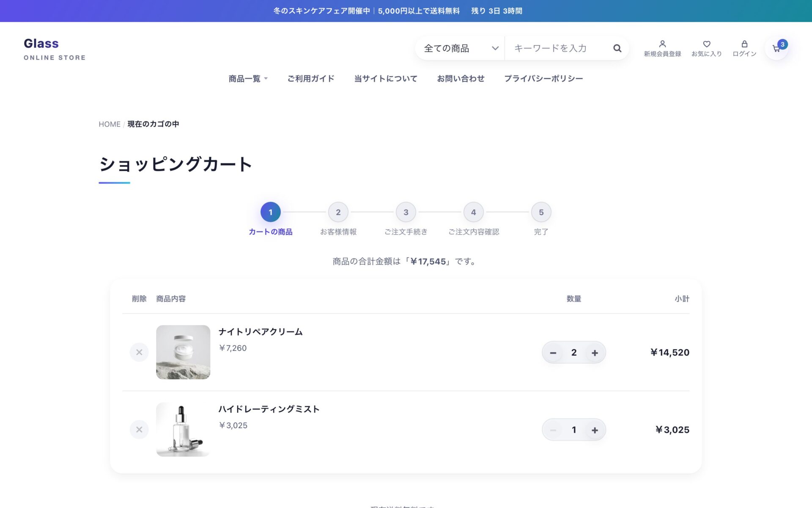Open ナイトリペアクリーム product thumbnail
The height and width of the screenshot is (508, 812).
pos(183,352)
